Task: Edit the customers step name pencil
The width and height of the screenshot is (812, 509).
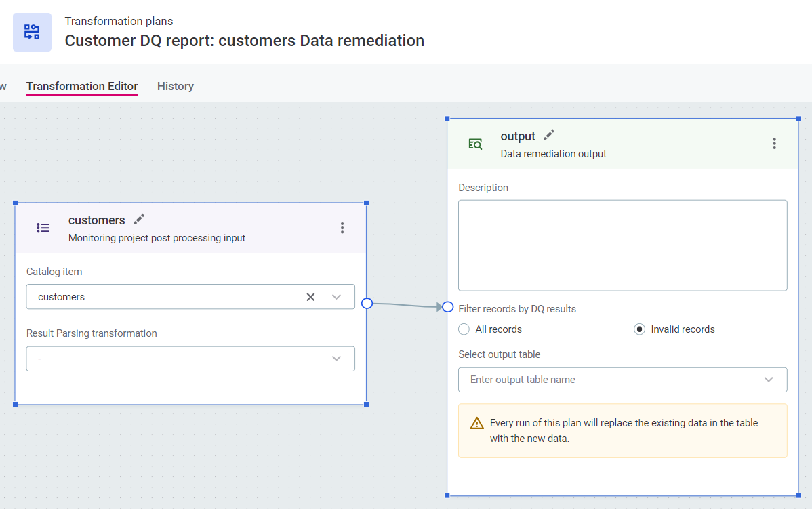Action: click(x=139, y=220)
